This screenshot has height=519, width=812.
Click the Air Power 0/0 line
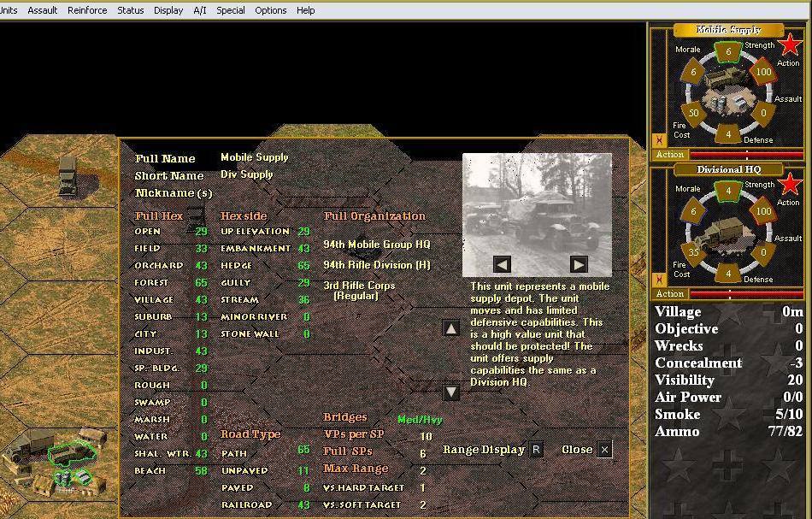point(728,398)
